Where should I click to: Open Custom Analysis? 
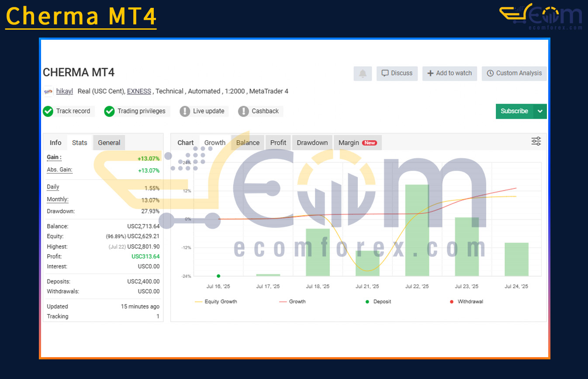(514, 73)
